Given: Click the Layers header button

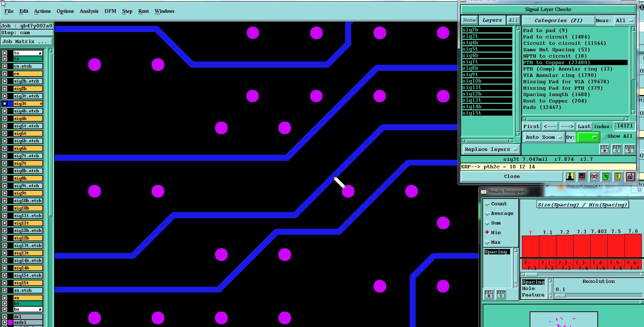Looking at the screenshot, I should point(492,20).
